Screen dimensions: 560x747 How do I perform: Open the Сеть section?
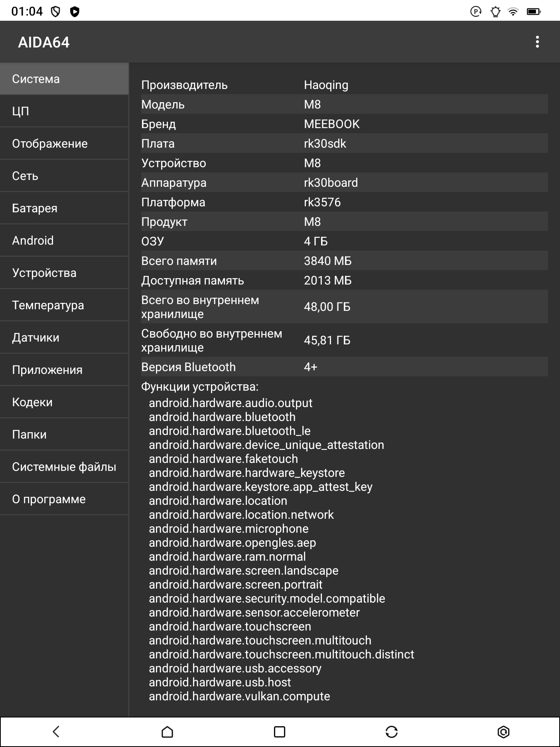tap(64, 176)
